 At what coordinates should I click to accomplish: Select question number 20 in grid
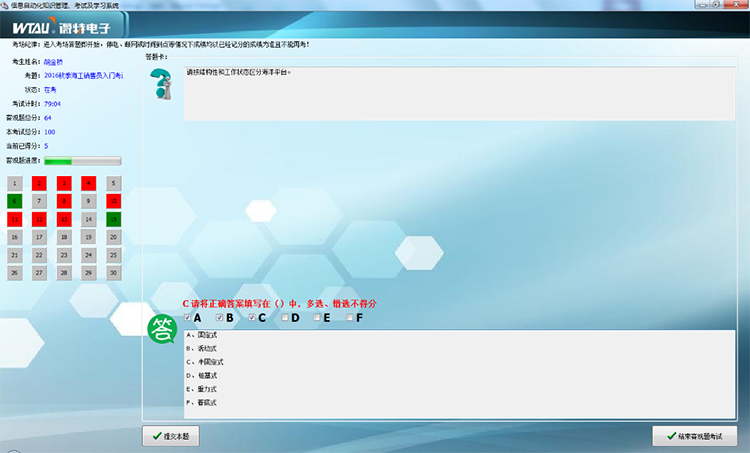click(113, 237)
